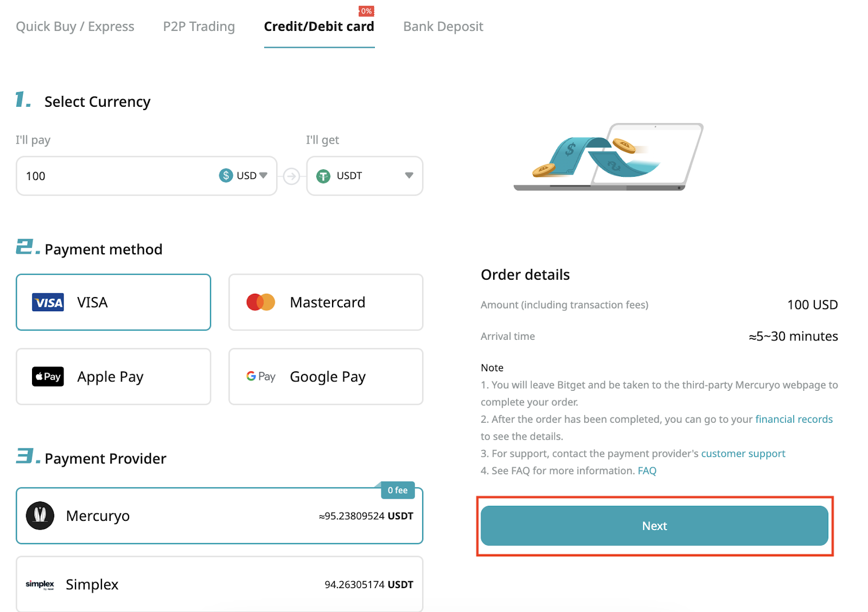The image size is (868, 612).
Task: Click the Mercuryo provider logo
Action: (x=40, y=516)
